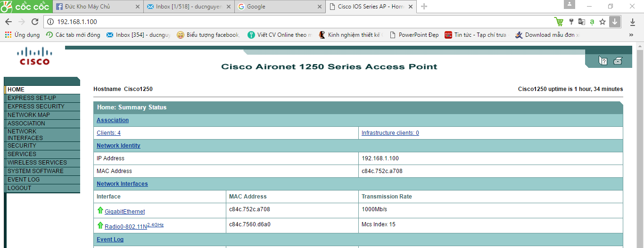This screenshot has width=644, height=248.
Task: Click the green up-arrow beside GigabitEthernet
Action: coord(100,210)
